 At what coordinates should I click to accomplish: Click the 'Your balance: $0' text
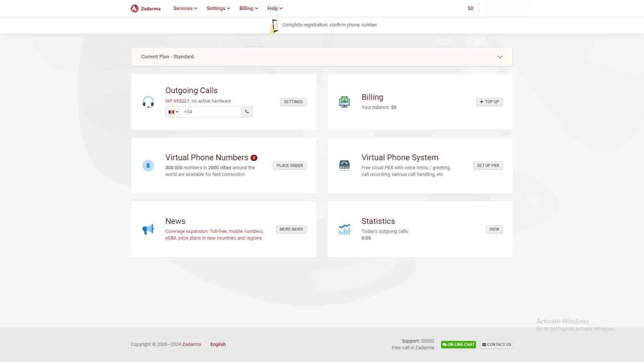379,107
